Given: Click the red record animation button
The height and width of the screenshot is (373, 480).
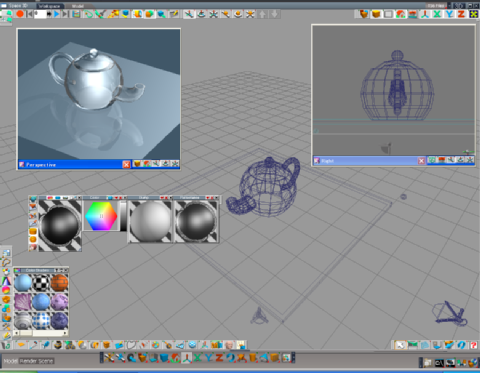Looking at the screenshot, I should (20, 14).
